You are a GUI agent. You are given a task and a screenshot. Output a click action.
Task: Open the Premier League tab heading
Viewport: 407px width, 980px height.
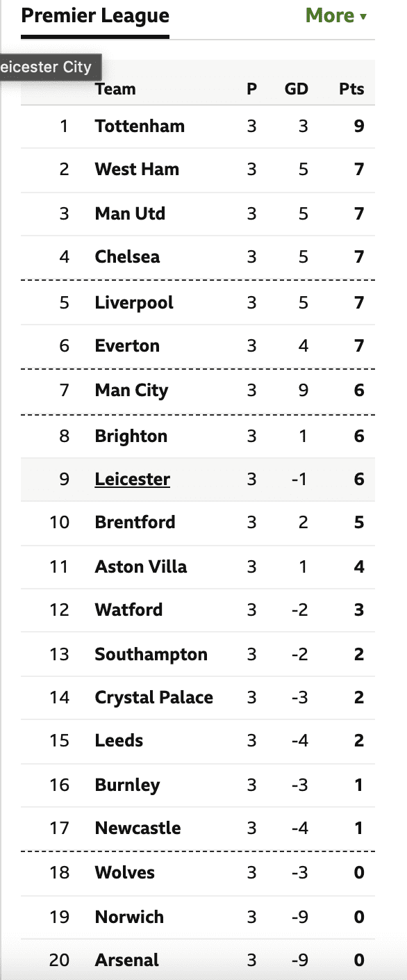click(95, 16)
